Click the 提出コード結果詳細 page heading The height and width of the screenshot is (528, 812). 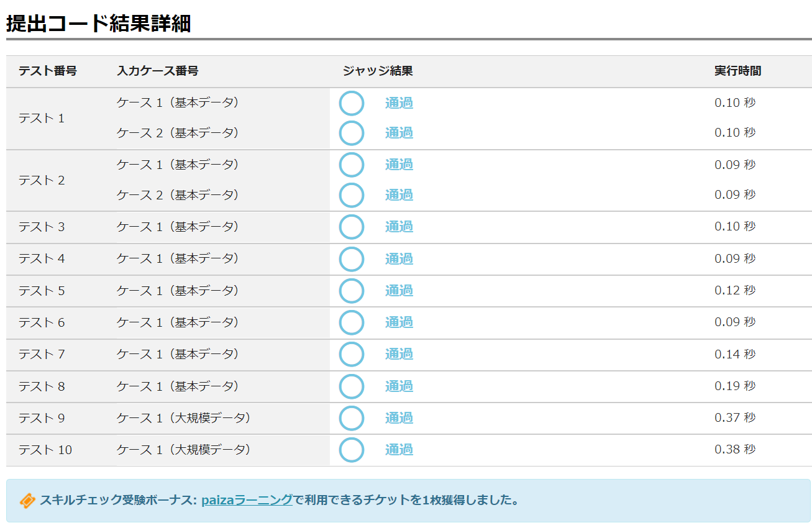tap(98, 24)
